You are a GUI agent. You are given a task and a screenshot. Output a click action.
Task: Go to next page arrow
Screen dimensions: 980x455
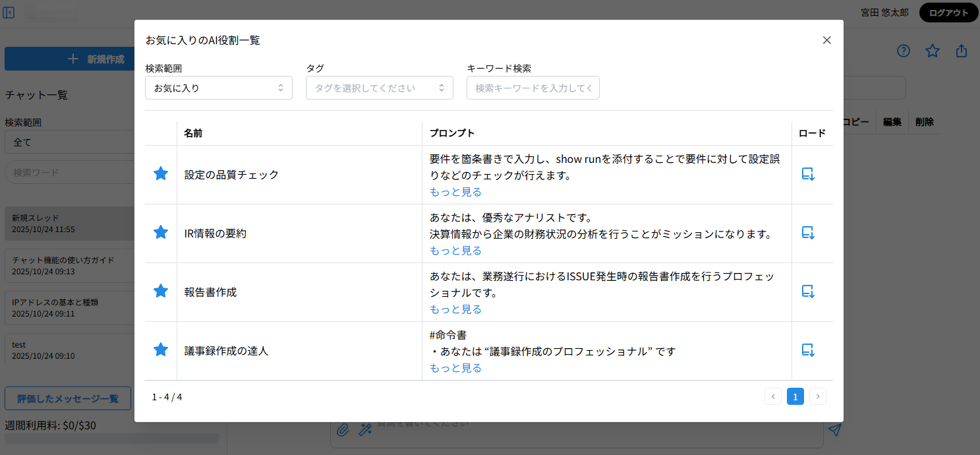817,396
